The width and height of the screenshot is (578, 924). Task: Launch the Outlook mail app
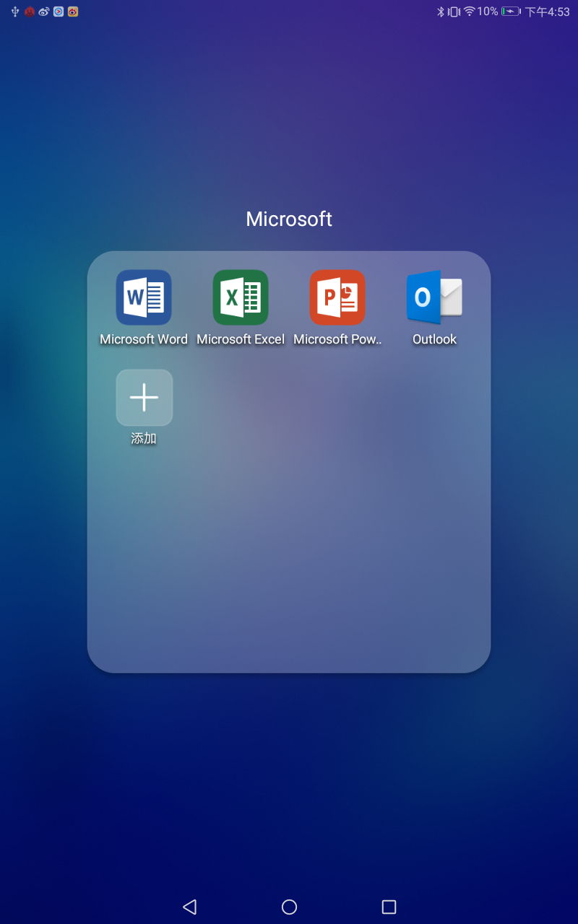tap(434, 297)
